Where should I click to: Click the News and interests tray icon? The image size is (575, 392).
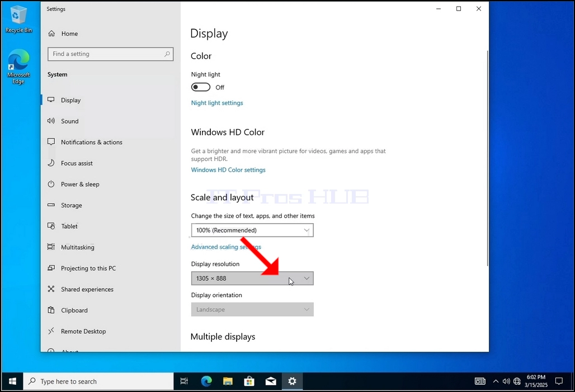(480, 381)
